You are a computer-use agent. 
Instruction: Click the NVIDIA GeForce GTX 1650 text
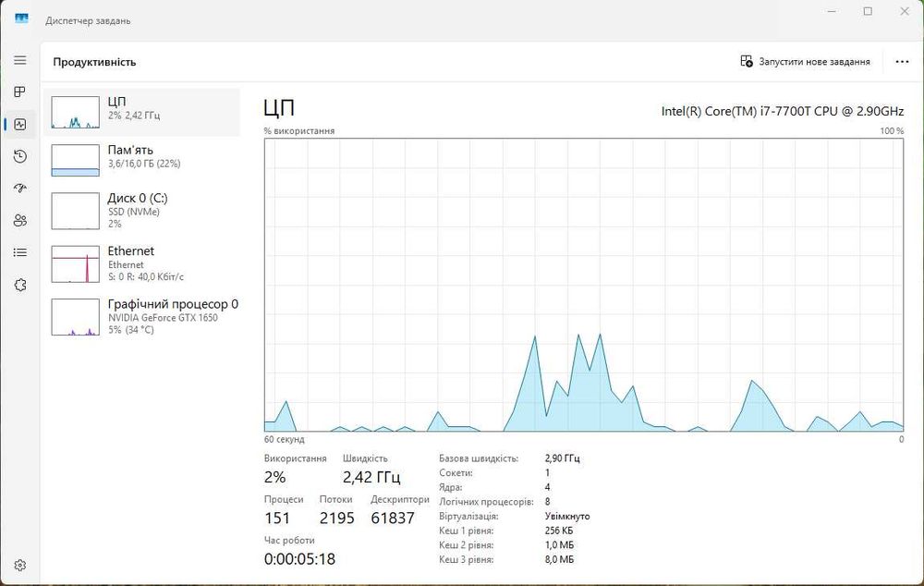click(x=163, y=318)
